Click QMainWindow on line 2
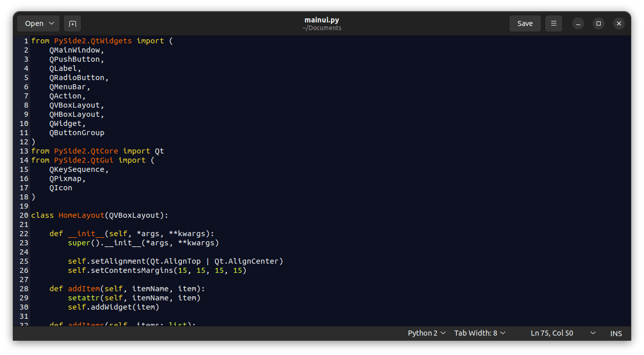644x355 pixels. [x=76, y=50]
